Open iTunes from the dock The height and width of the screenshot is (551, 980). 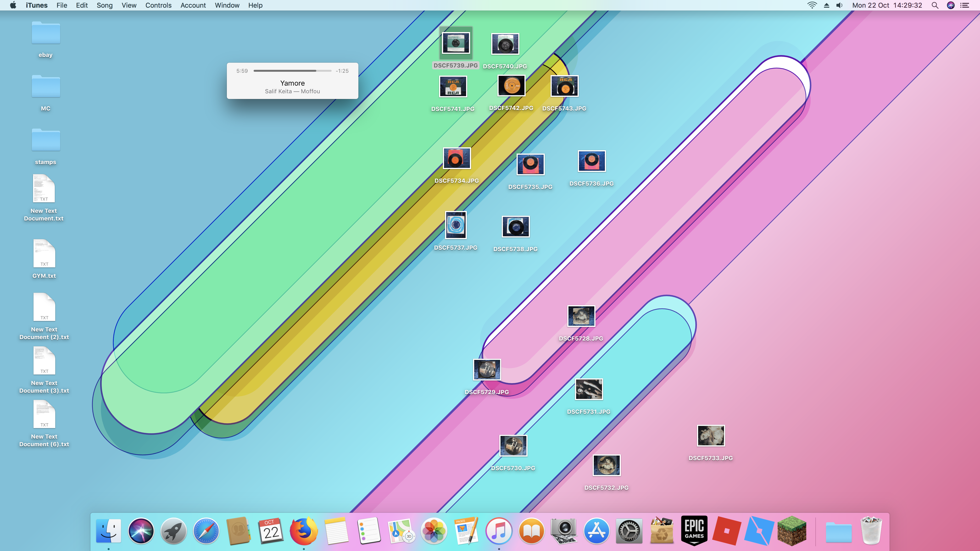pyautogui.click(x=499, y=531)
